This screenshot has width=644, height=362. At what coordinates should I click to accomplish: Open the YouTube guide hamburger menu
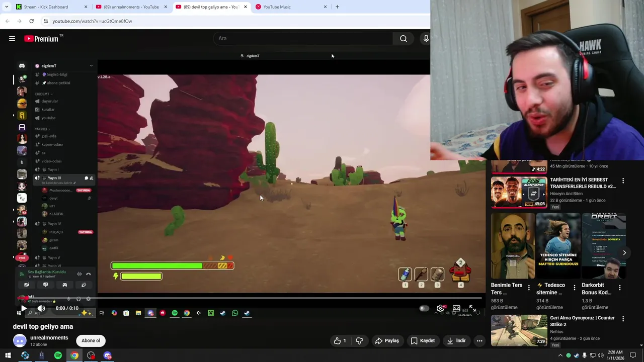[12, 39]
